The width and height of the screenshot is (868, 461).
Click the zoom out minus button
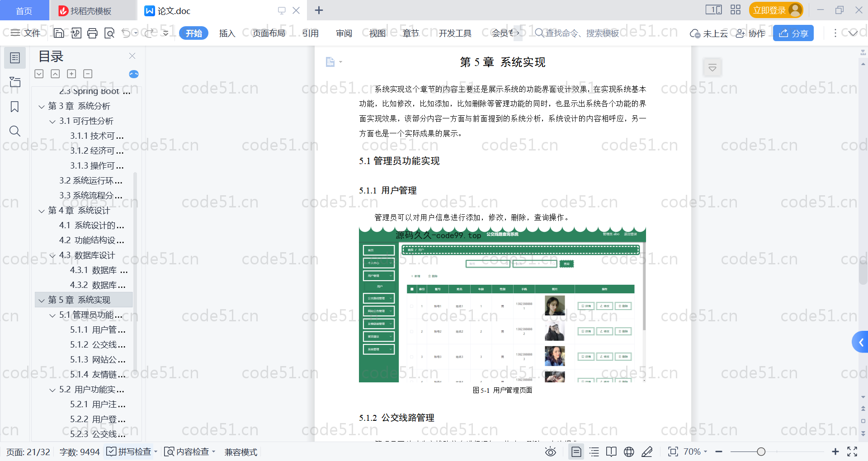(x=719, y=452)
